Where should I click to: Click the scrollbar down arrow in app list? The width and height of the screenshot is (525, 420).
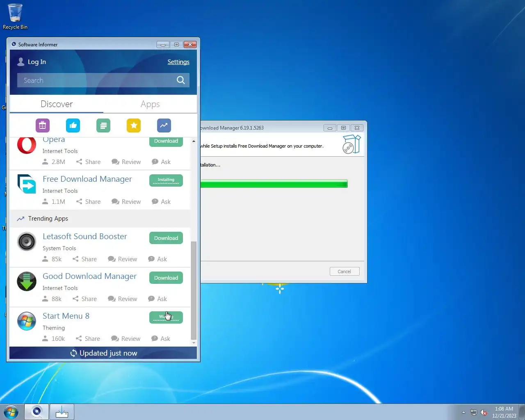pos(194,342)
